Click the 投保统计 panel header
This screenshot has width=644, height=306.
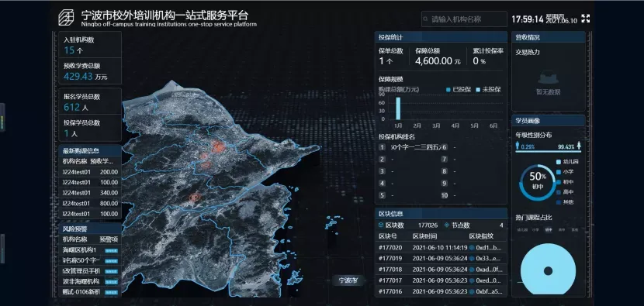441,37
